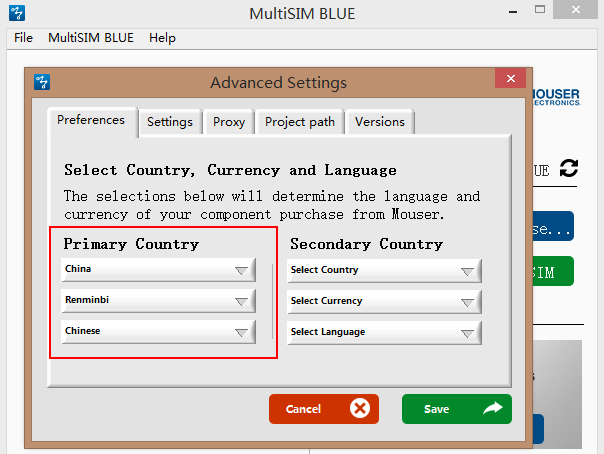Click the refresh arrows icon behind the dialog
The width and height of the screenshot is (604, 454).
569,168
